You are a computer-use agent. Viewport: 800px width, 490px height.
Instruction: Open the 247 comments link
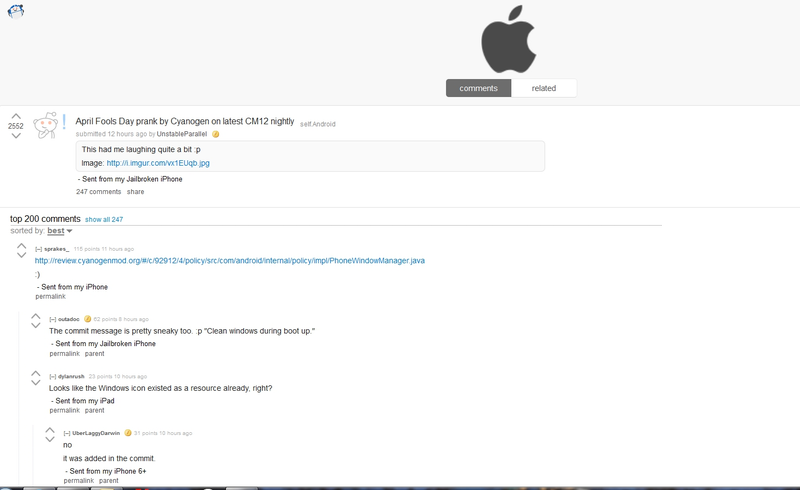98,192
